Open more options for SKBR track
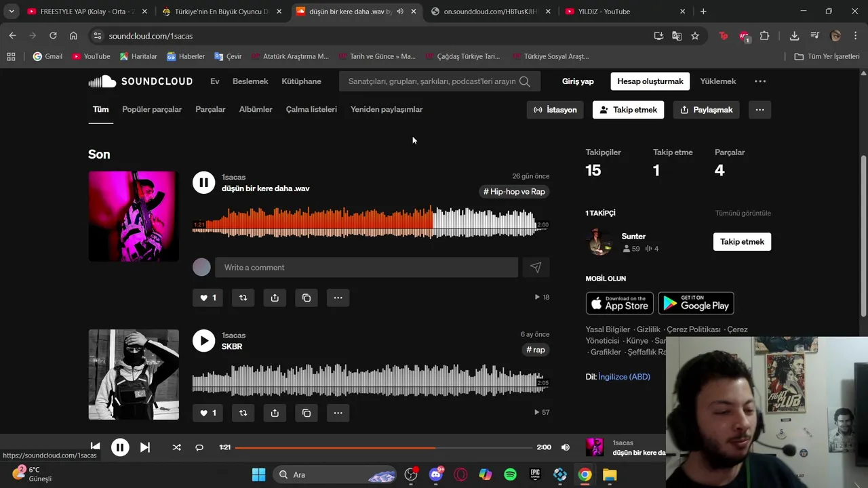868x488 pixels. point(338,413)
